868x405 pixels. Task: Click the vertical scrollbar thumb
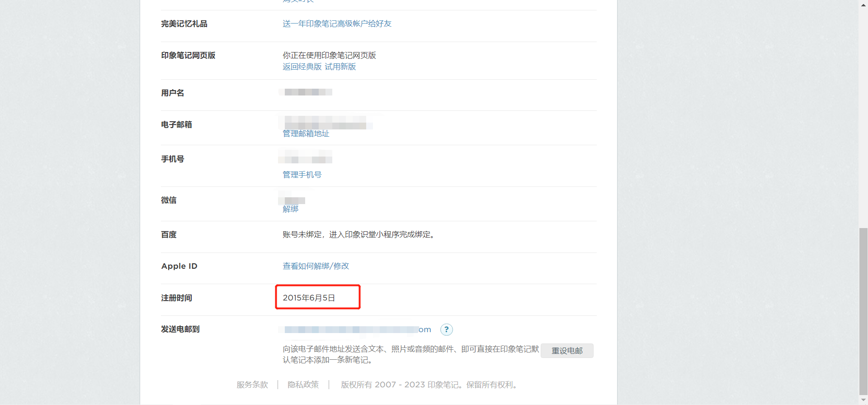pos(863,311)
